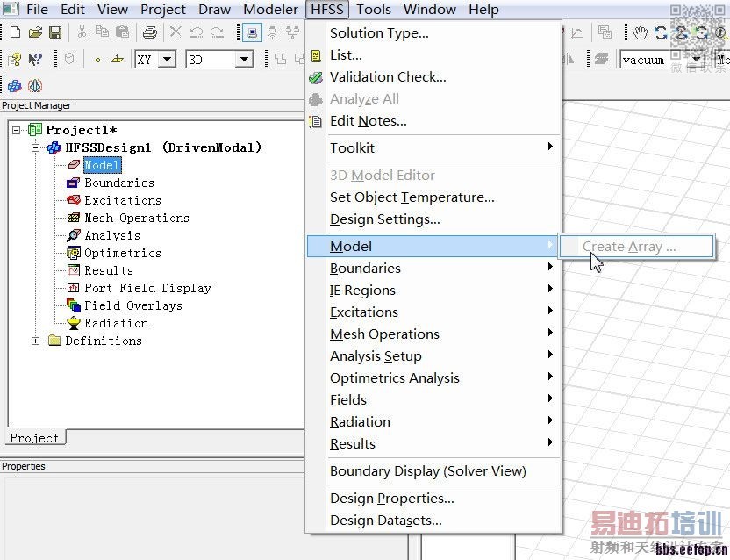Choose Set Object Temperature... entry
This screenshot has width=730, height=560.
(433, 197)
